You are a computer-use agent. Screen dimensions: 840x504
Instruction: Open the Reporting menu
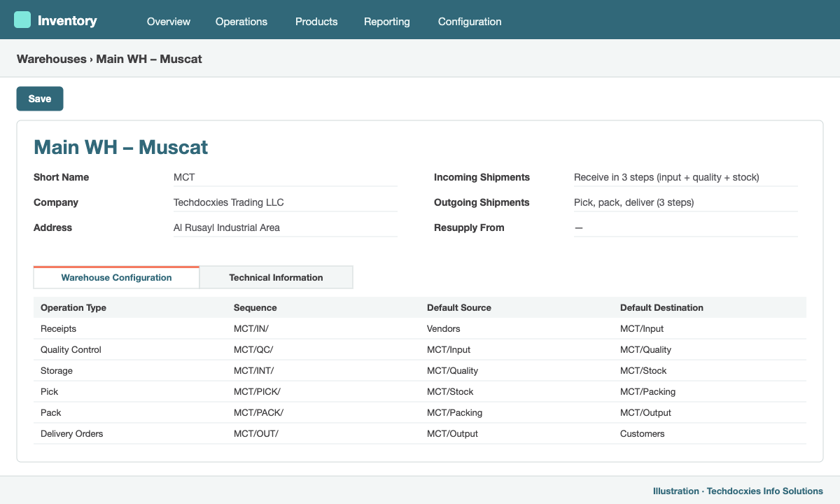tap(387, 22)
